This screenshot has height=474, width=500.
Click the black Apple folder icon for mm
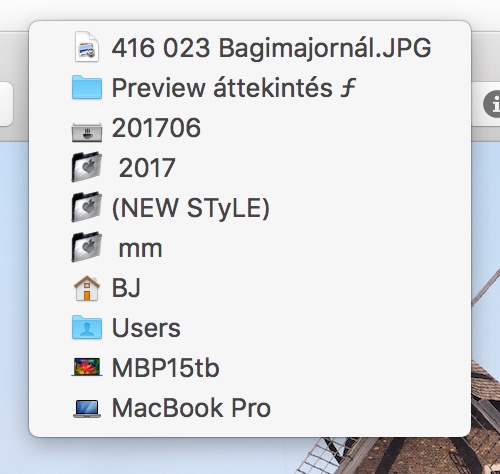tap(87, 247)
